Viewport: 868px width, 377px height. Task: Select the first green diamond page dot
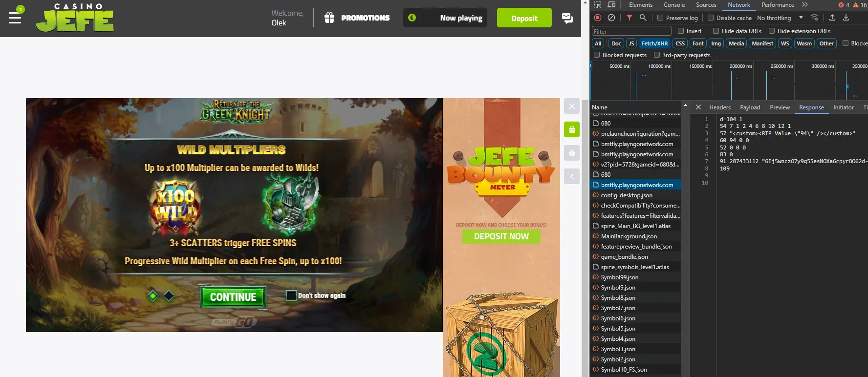153,295
